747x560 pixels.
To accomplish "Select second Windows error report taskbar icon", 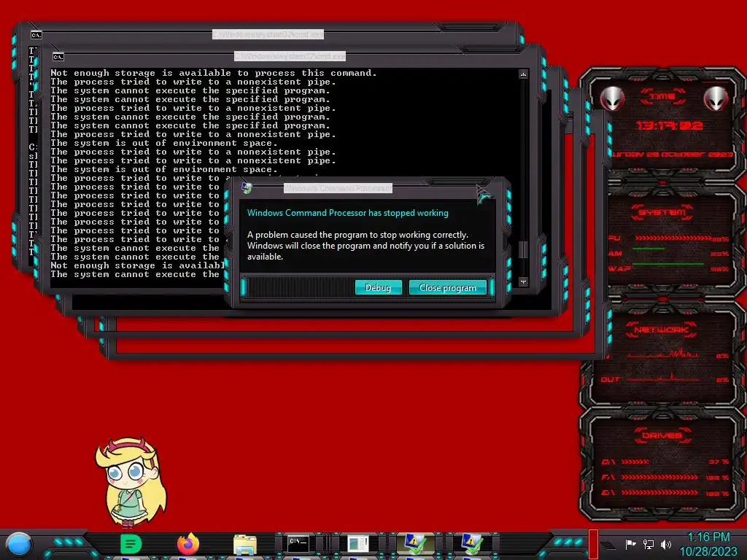I will [472, 544].
